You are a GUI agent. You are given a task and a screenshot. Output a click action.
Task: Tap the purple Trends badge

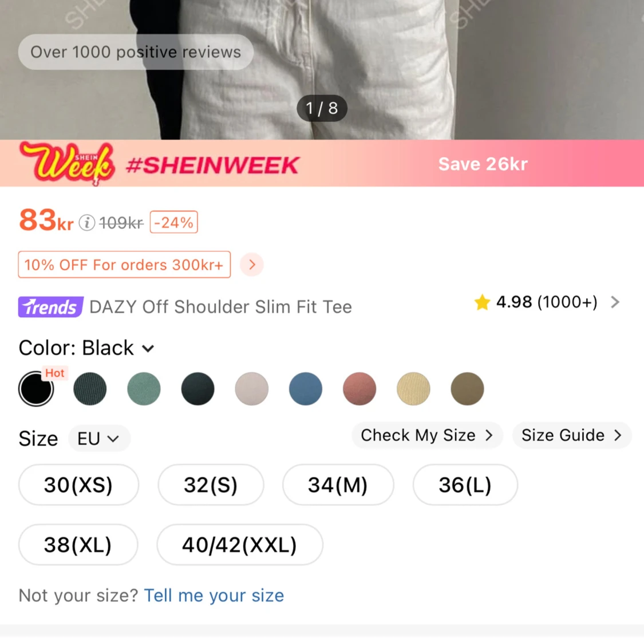(50, 307)
